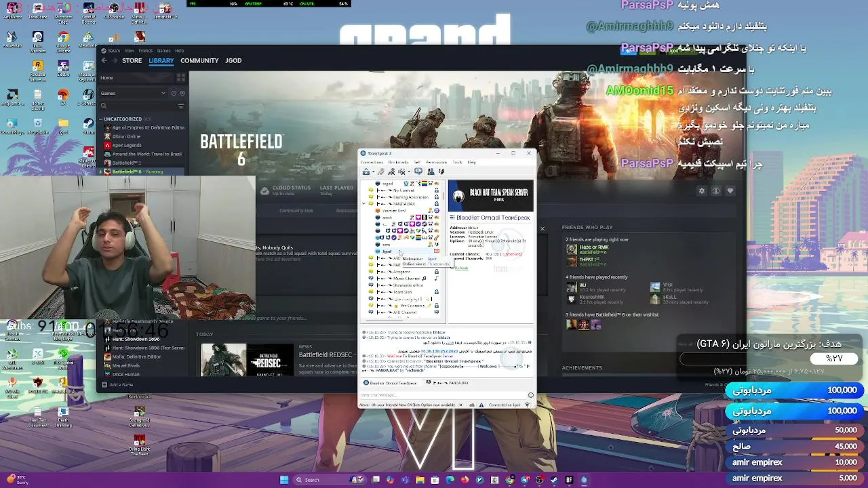The image size is (868, 488).
Task: Open File Explorer from taskbar
Action: (420, 480)
